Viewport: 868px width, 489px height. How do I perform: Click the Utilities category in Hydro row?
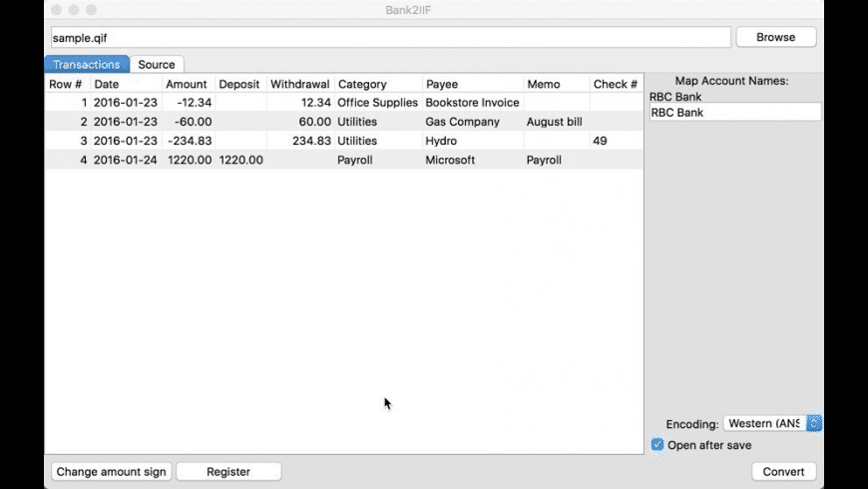(378, 141)
